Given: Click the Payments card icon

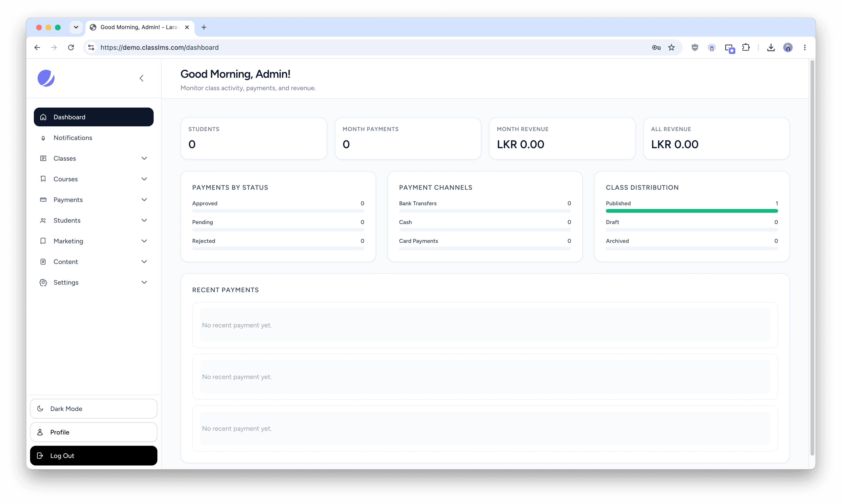Looking at the screenshot, I should click(43, 200).
